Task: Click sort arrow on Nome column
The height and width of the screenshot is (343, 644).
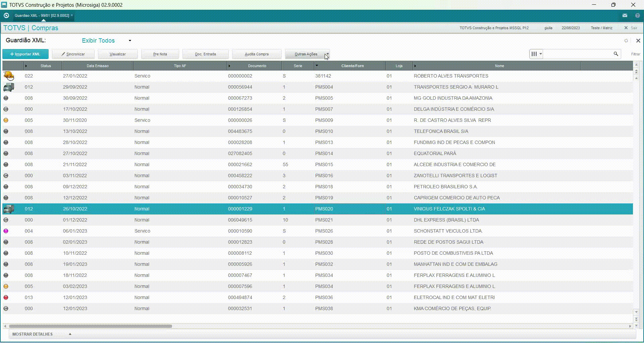Action: pos(415,66)
